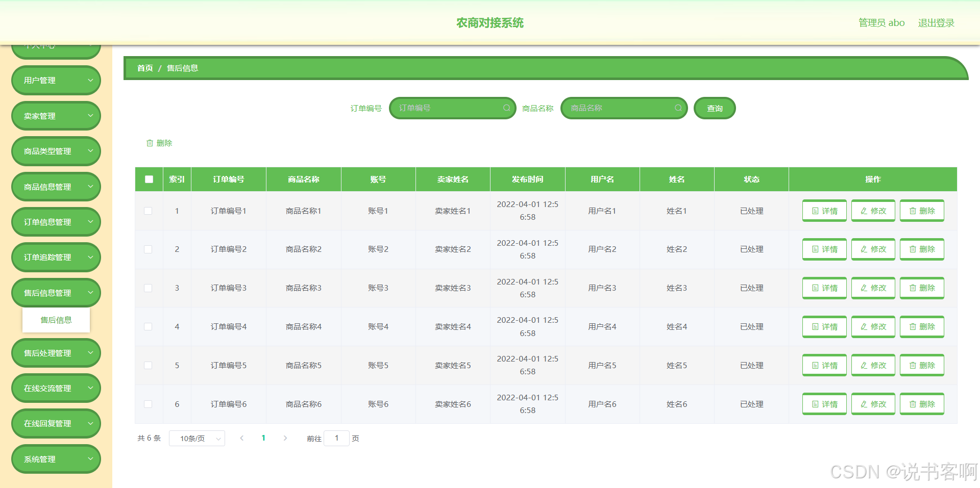Click the 前往 page number input
This screenshot has height=488, width=980.
[x=336, y=438]
